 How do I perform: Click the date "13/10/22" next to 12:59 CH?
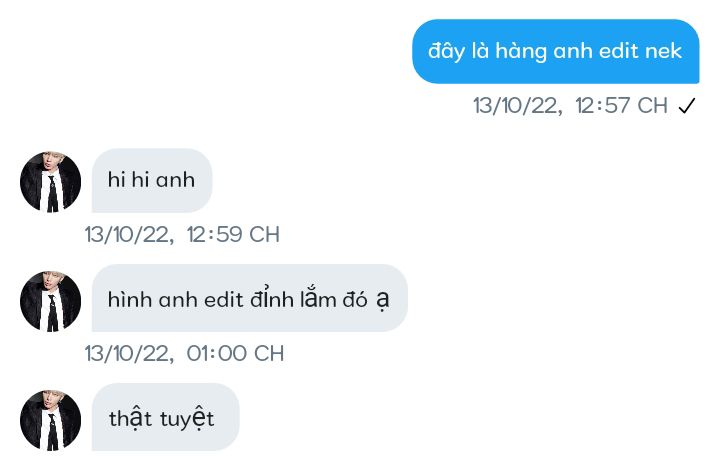129,235
